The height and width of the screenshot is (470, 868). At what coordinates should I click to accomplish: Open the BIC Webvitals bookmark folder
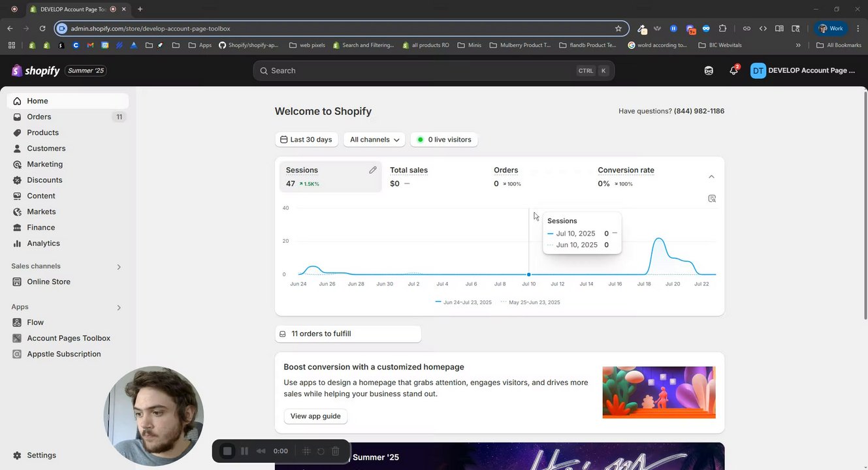pyautogui.click(x=720, y=45)
